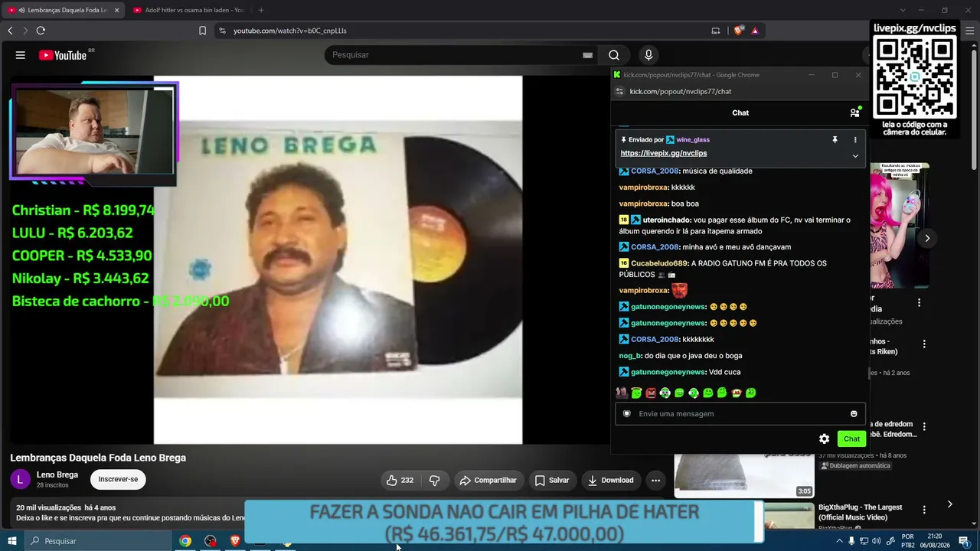Open more options for BigXthaPlug video

(x=924, y=510)
